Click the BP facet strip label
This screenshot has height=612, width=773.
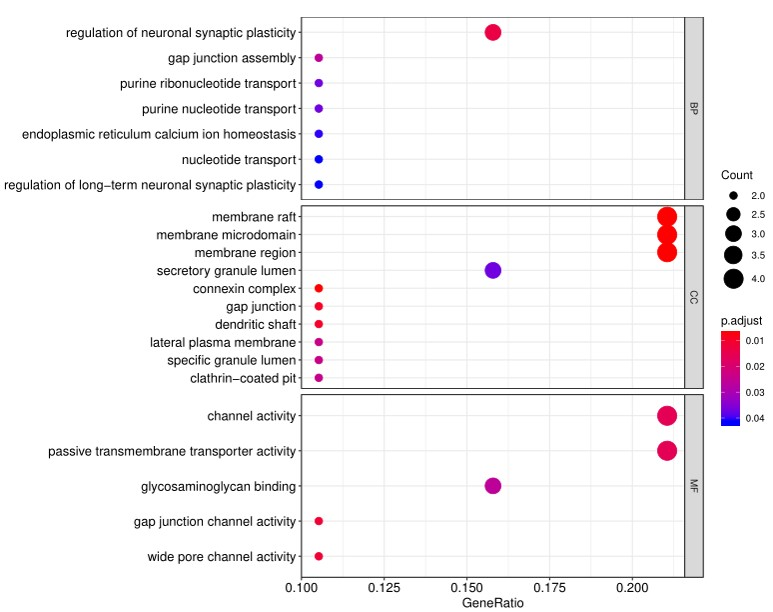tap(693, 108)
